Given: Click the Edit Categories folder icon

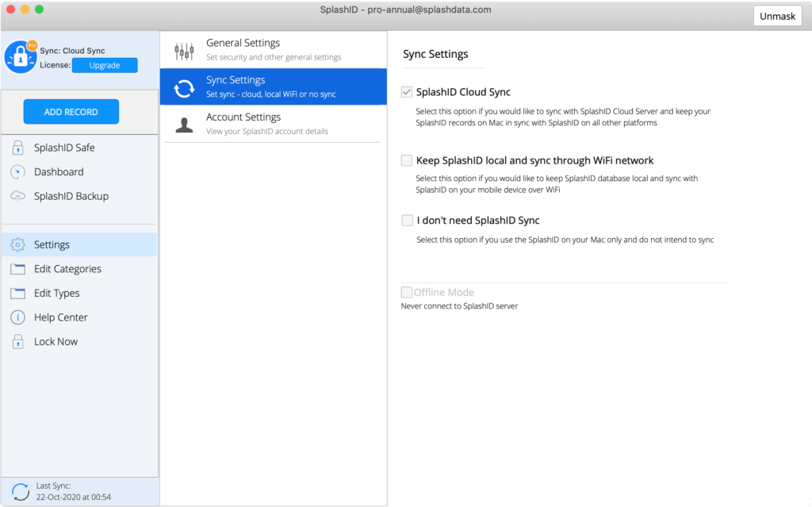Looking at the screenshot, I should coord(17,269).
